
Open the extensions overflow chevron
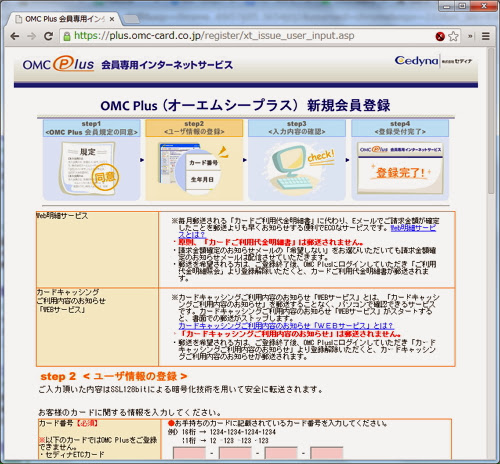(470, 36)
